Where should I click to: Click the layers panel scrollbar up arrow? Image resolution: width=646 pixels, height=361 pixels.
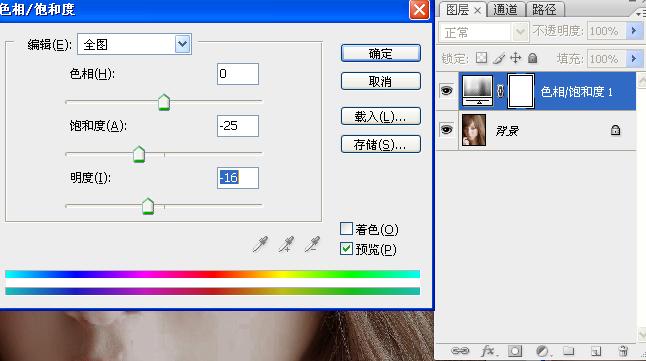coord(642,80)
